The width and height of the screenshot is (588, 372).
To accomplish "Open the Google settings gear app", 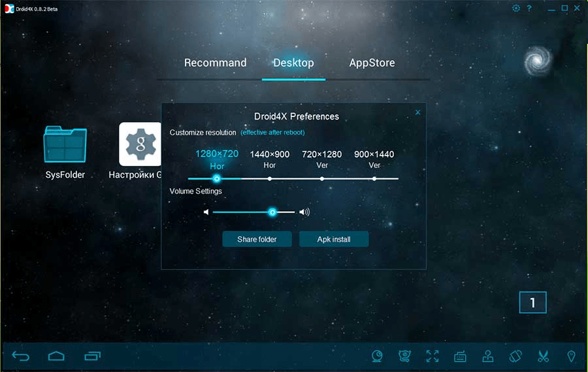I will point(140,144).
